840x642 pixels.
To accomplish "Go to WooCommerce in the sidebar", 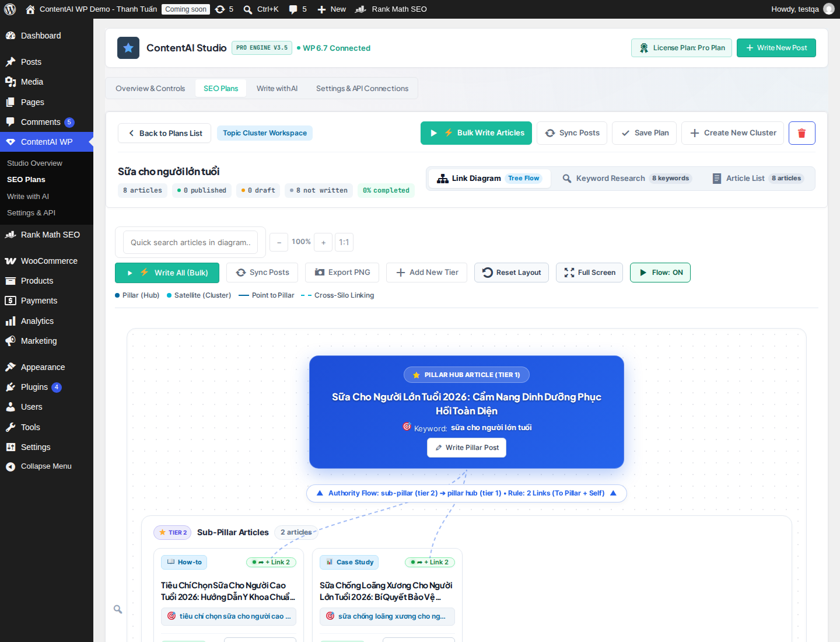I will 47,261.
